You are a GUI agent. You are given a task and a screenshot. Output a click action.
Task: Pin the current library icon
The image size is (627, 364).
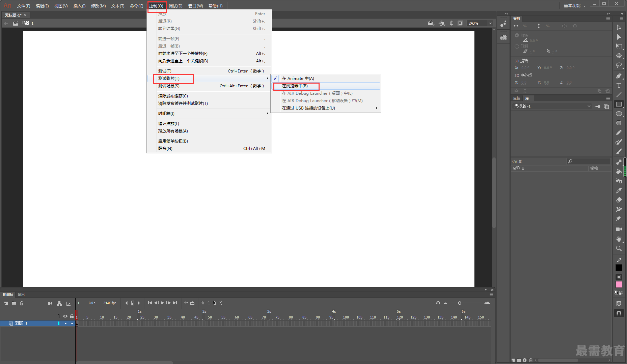[598, 106]
